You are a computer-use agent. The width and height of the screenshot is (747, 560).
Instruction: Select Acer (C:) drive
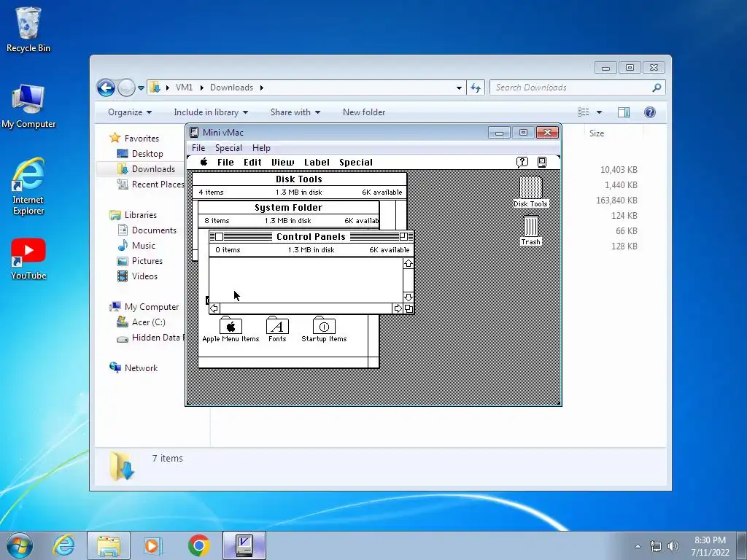pos(148,322)
